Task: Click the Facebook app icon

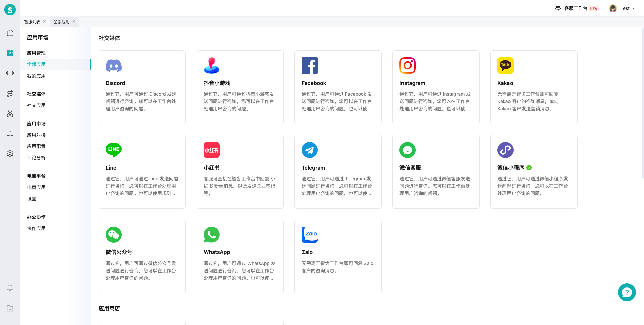Action: point(310,65)
